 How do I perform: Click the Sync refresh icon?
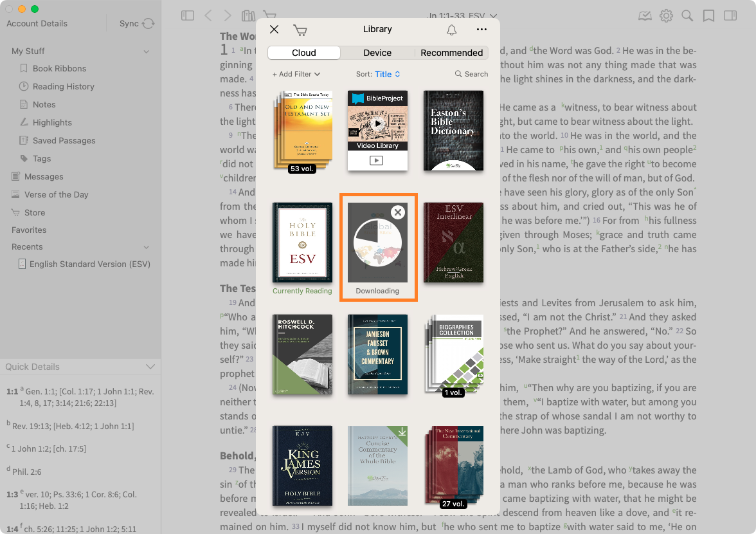point(148,24)
